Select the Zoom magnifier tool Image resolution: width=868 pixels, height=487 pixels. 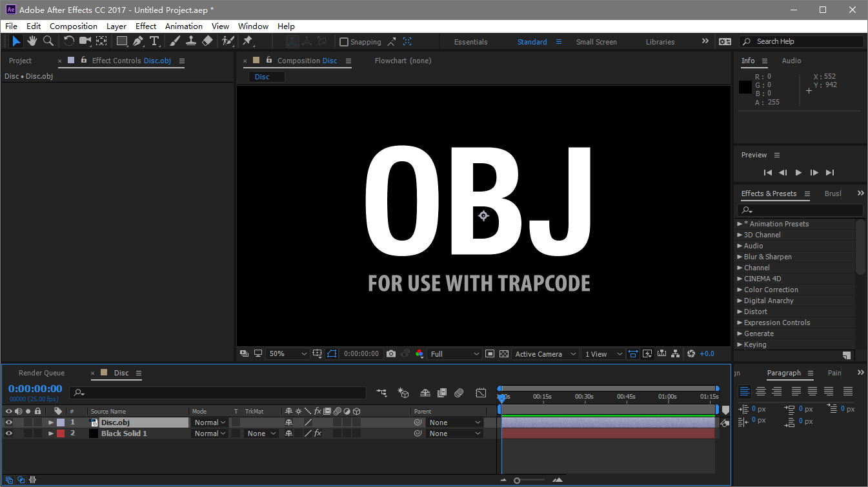pos(48,41)
